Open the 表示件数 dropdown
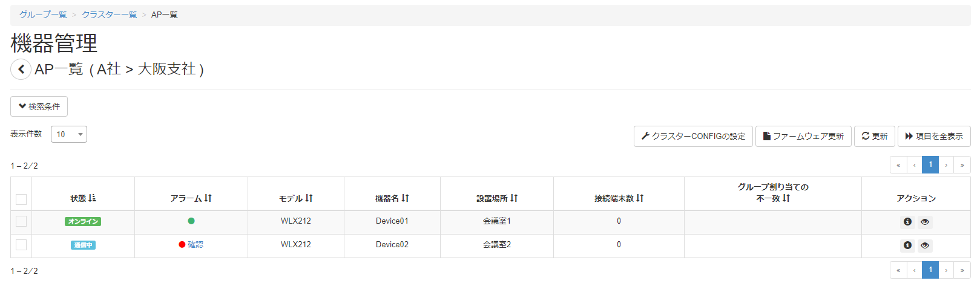This screenshot has width=980, height=295. (69, 134)
